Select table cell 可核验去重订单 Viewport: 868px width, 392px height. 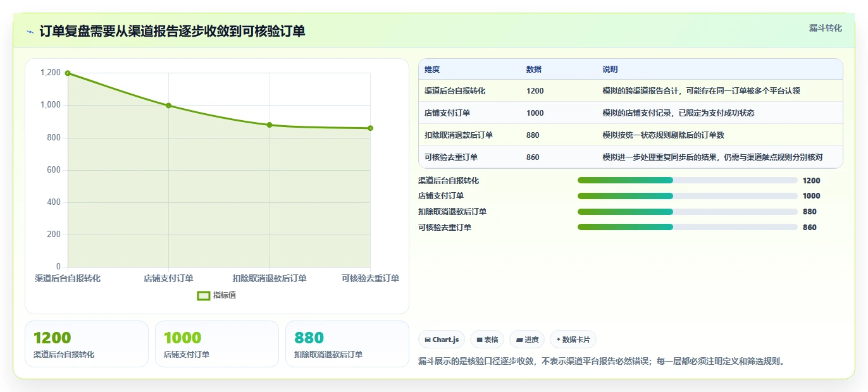coord(451,157)
